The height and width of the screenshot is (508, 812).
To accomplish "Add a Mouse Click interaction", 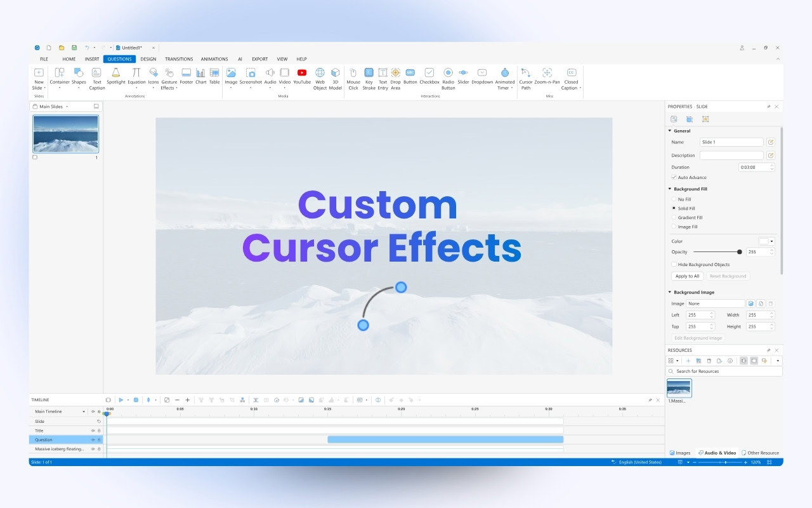I will 353,79.
